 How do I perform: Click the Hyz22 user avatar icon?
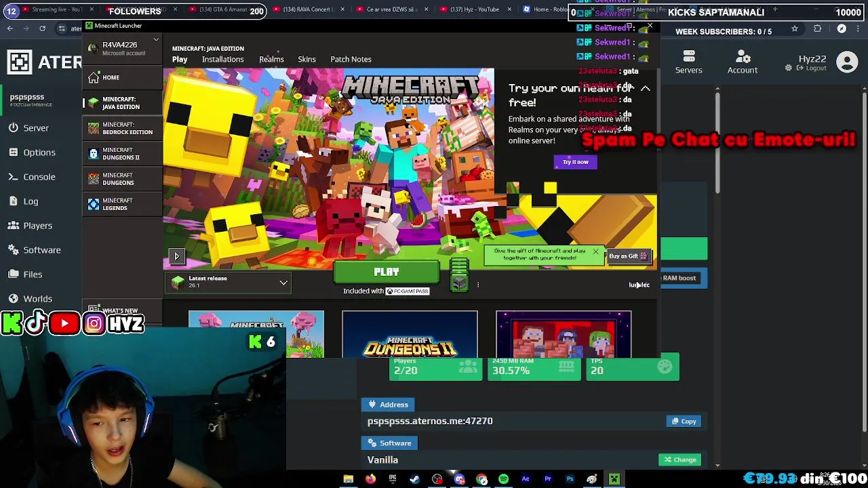tap(847, 62)
